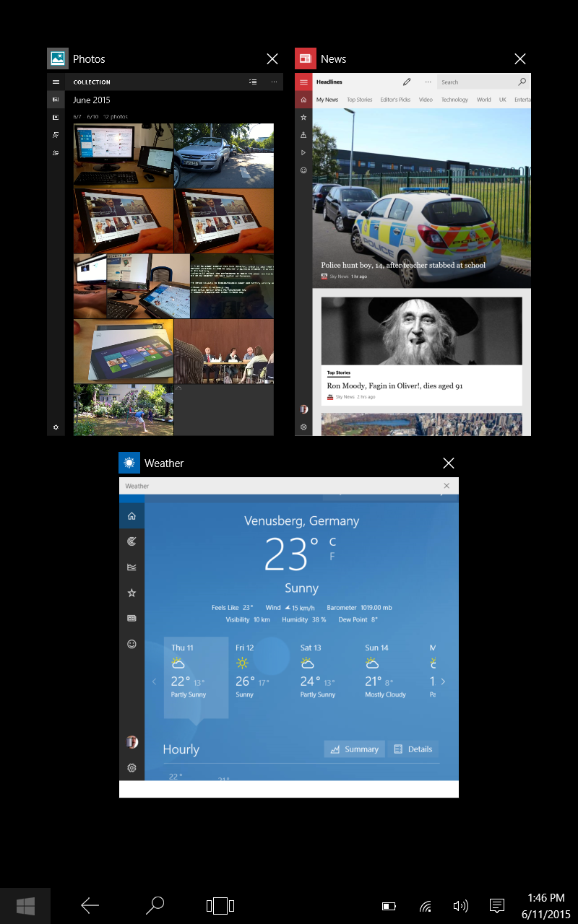Open the Weather maps radar icon
This screenshot has height=924, width=578.
[131, 541]
